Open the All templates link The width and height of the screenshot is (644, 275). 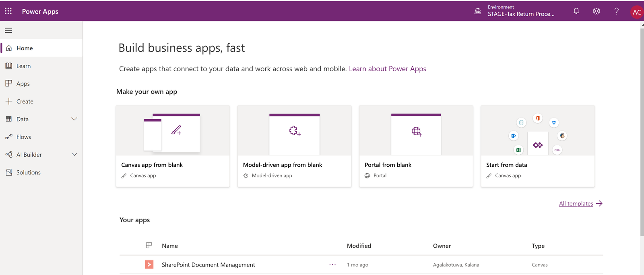pyautogui.click(x=576, y=204)
